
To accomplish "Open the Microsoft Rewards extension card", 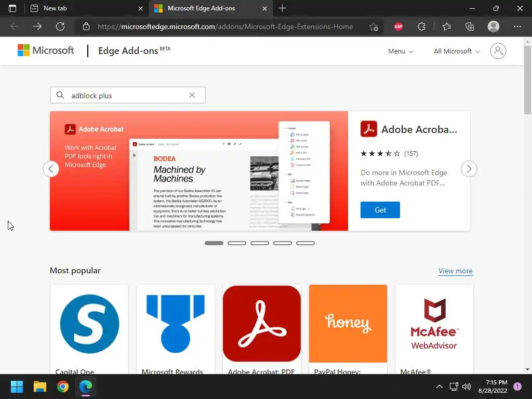I will point(176,329).
